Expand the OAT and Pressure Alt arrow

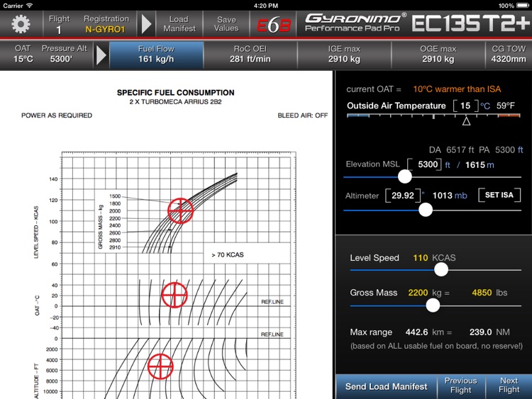(101, 55)
